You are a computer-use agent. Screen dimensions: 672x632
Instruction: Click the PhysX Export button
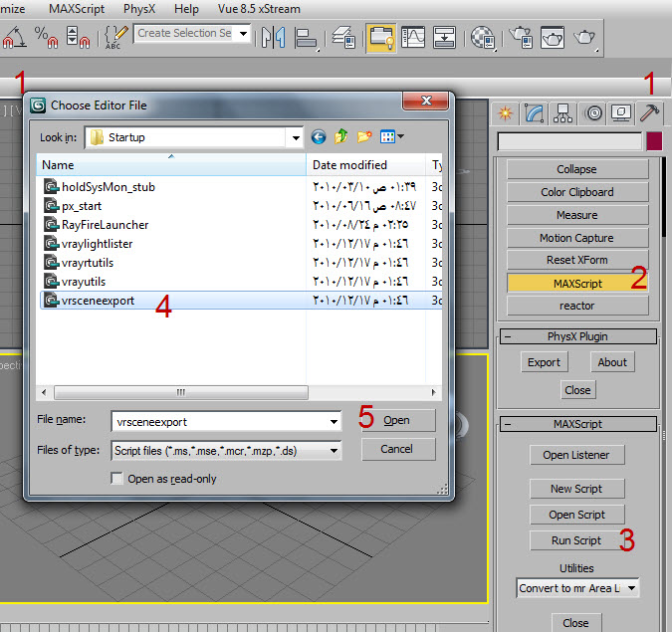click(x=545, y=362)
